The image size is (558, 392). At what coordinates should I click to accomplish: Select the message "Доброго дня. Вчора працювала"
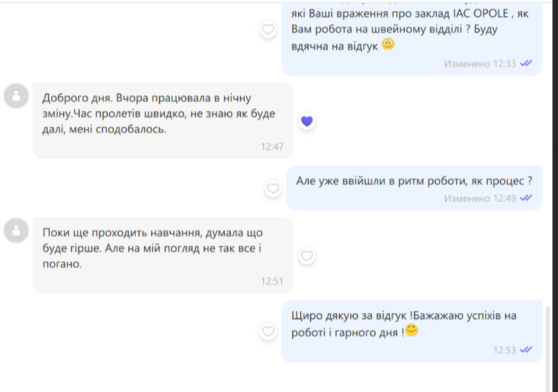[x=158, y=113]
